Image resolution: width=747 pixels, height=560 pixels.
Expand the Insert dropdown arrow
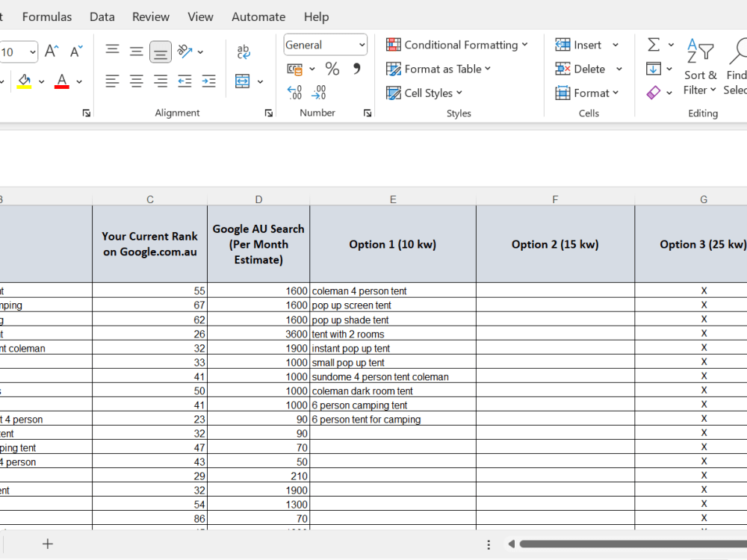616,45
